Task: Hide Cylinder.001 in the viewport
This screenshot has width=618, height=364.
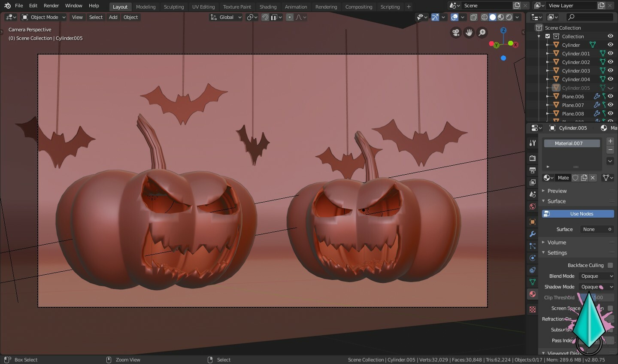Action: point(610,54)
